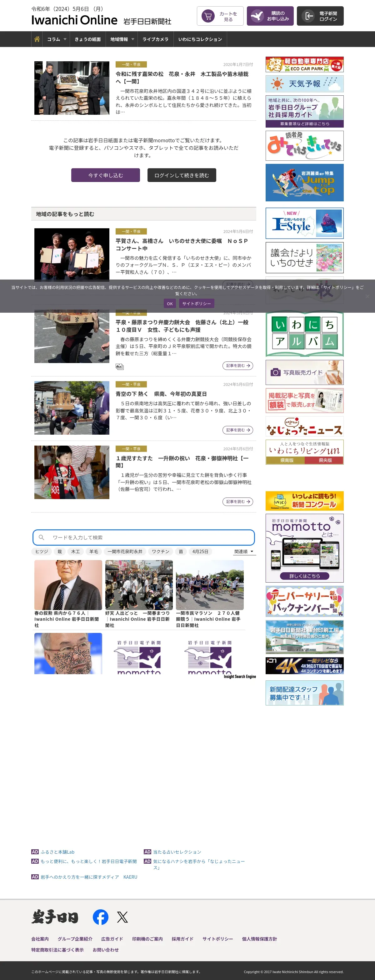The width and height of the screenshot is (375, 980).
Task: Open the I-Style banner
Action: pyautogui.click(x=304, y=223)
